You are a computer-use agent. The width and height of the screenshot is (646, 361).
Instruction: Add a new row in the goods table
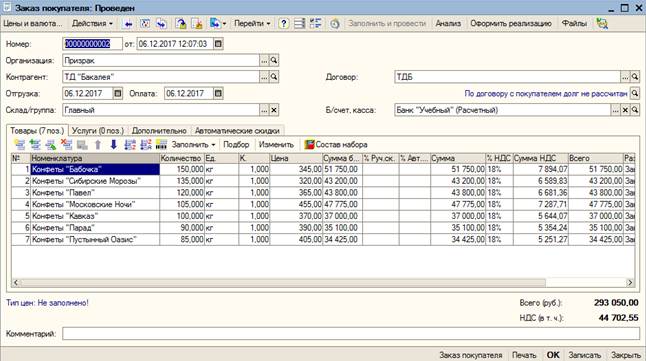[x=19, y=145]
